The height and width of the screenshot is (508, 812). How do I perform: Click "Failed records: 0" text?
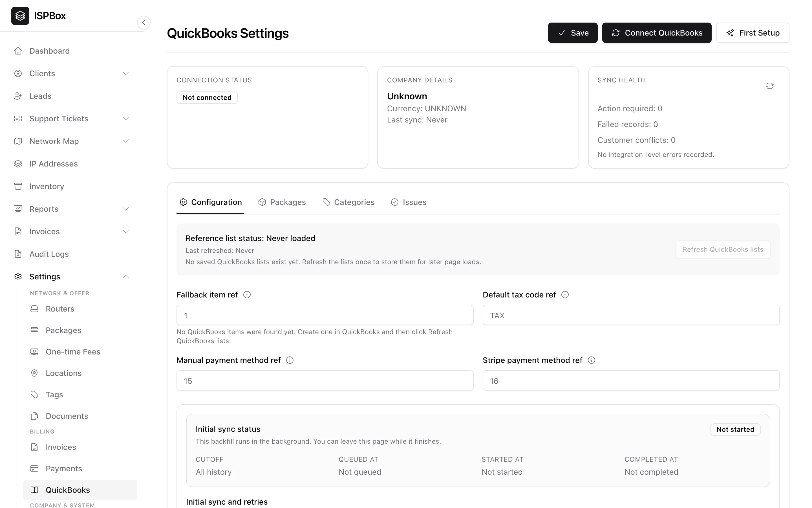click(x=627, y=124)
